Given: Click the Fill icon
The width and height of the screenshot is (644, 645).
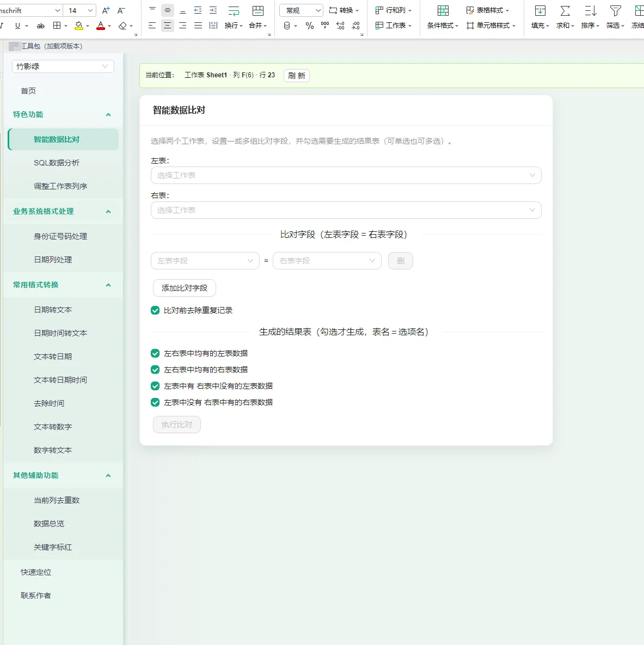Looking at the screenshot, I should (x=540, y=11).
